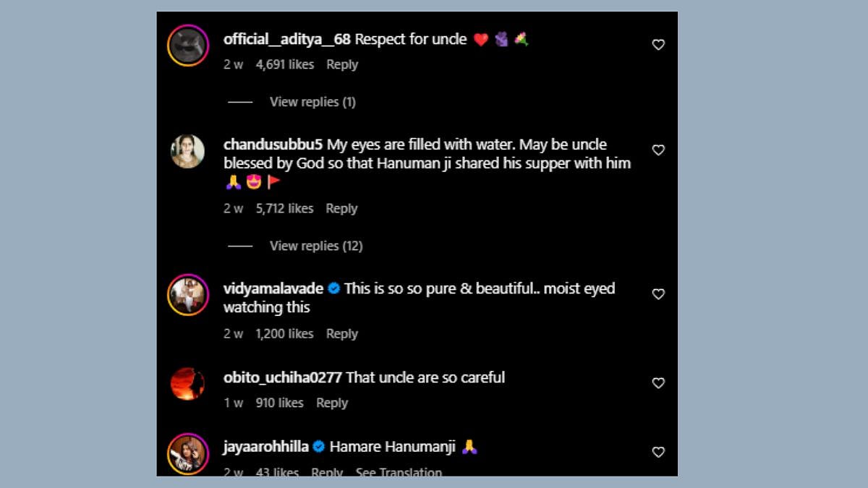Image resolution: width=868 pixels, height=488 pixels.
Task: Click the vidyamalavade username link
Action: pos(273,288)
